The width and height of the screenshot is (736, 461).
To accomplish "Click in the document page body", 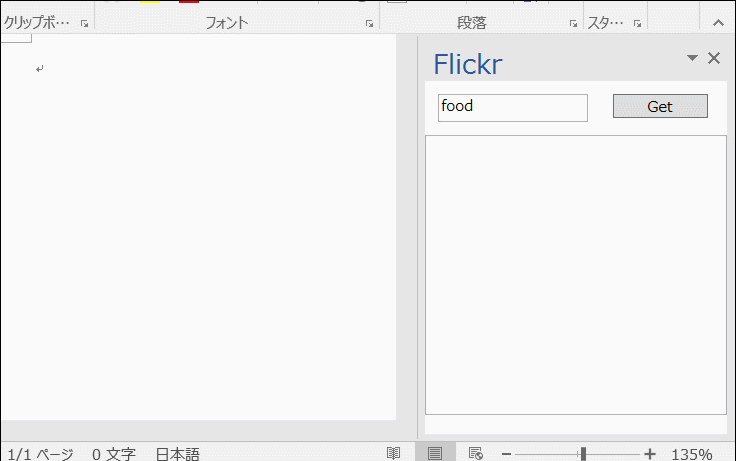I will [198, 225].
